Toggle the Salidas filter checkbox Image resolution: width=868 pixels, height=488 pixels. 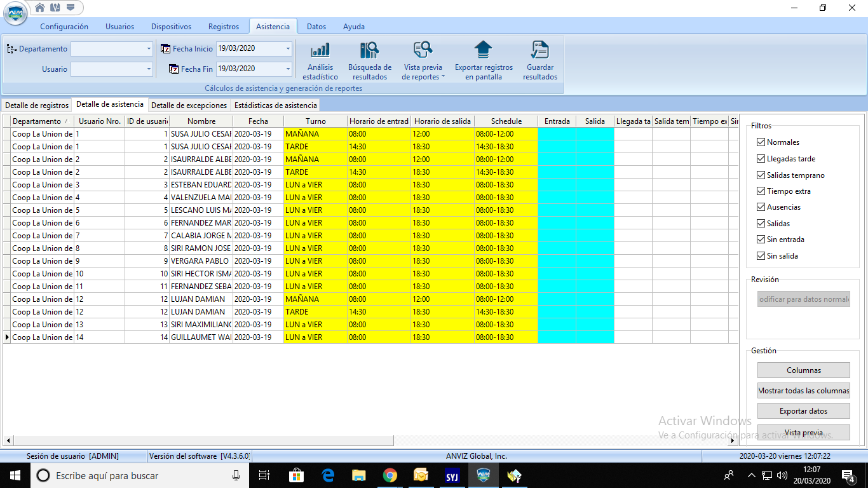click(x=761, y=224)
